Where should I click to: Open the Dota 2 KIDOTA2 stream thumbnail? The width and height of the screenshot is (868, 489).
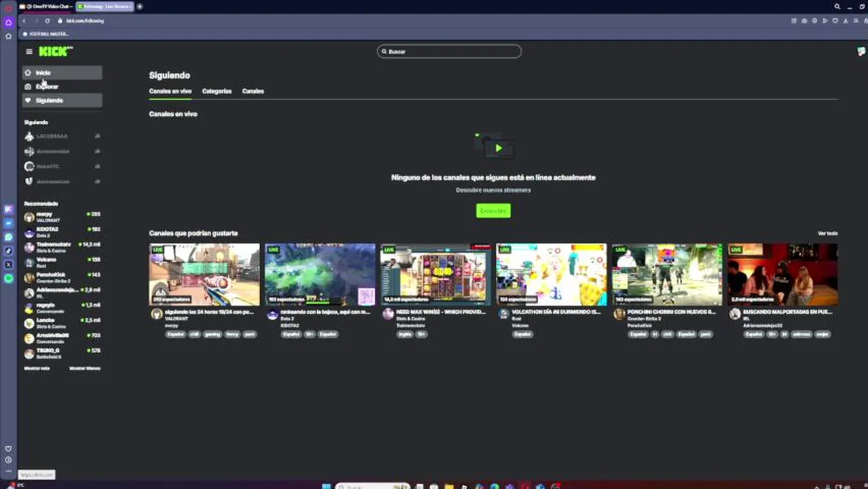pyautogui.click(x=320, y=274)
